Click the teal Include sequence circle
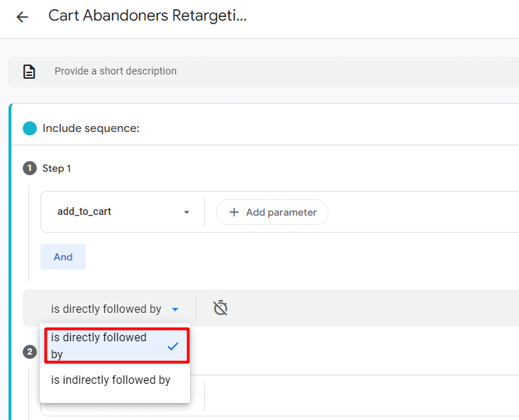The height and width of the screenshot is (420, 519). pyautogui.click(x=30, y=128)
